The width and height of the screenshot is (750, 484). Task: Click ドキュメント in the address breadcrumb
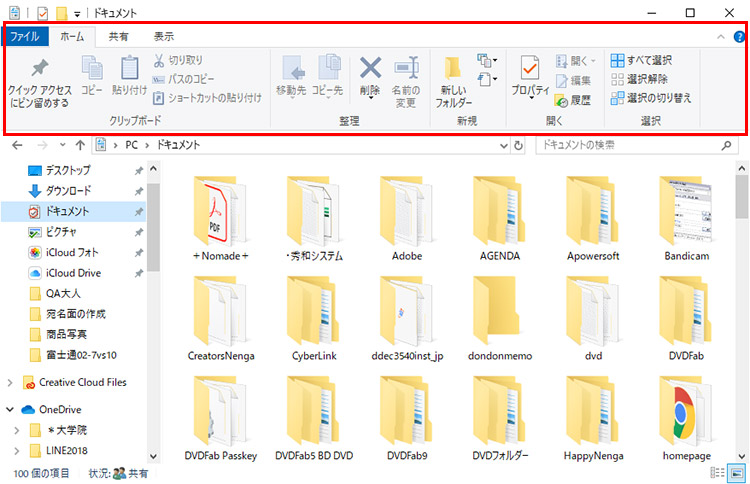[x=178, y=145]
